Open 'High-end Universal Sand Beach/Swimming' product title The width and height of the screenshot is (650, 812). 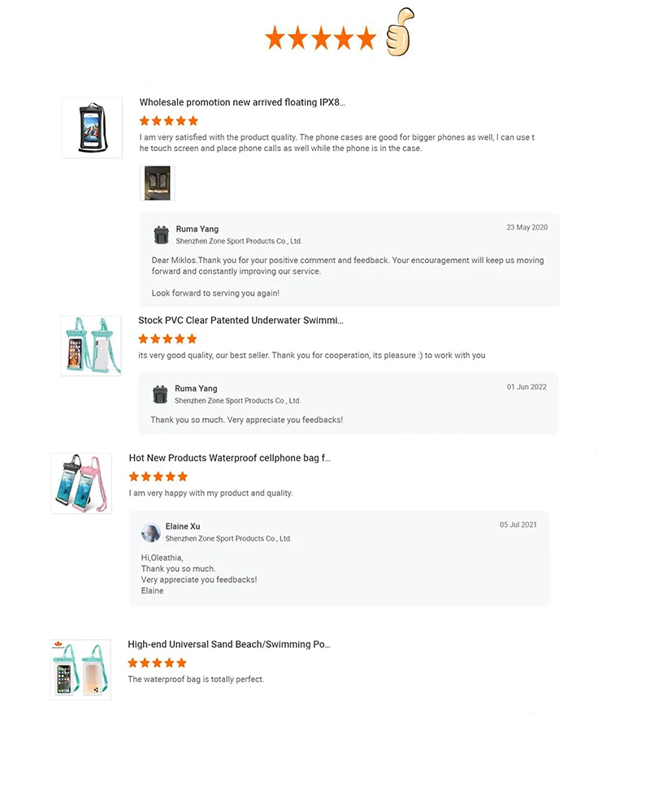pyautogui.click(x=229, y=644)
